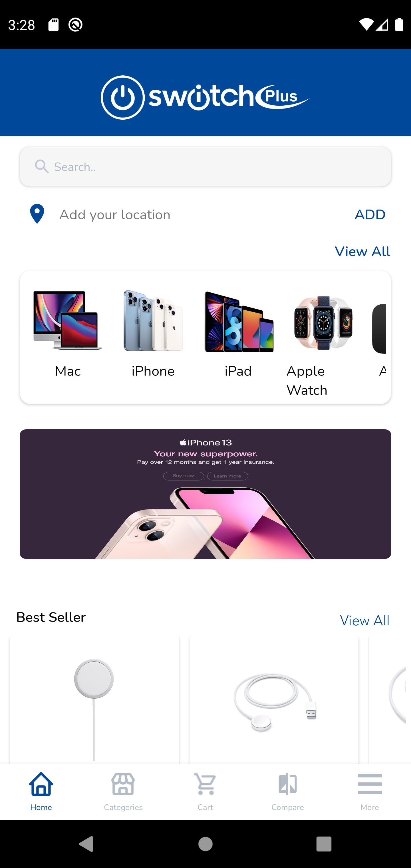
Task: Open the Compare section
Action: click(x=288, y=792)
